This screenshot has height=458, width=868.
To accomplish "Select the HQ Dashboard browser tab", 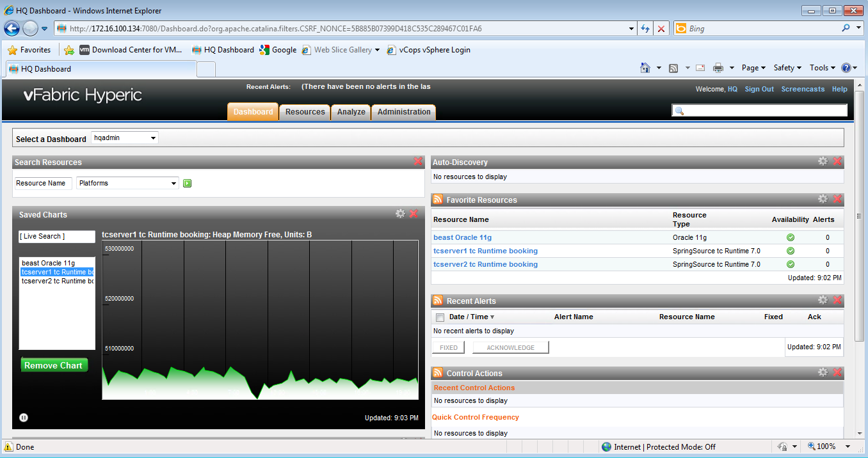I will coord(100,68).
